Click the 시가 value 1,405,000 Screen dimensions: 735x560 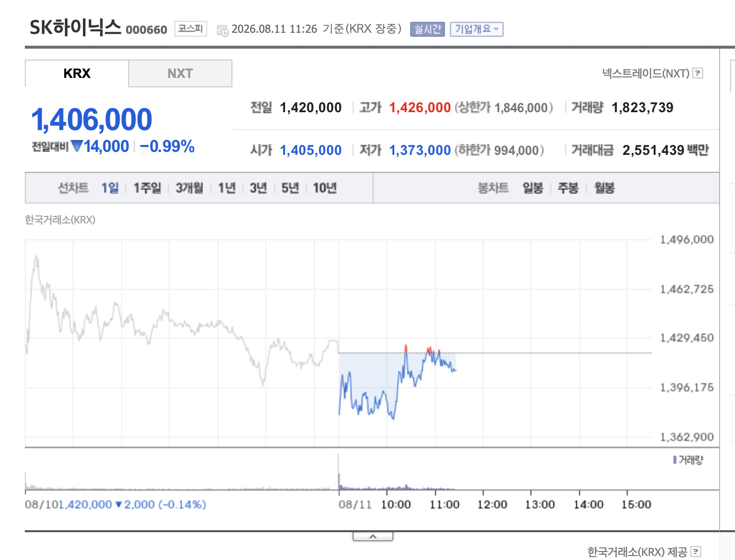tap(311, 150)
